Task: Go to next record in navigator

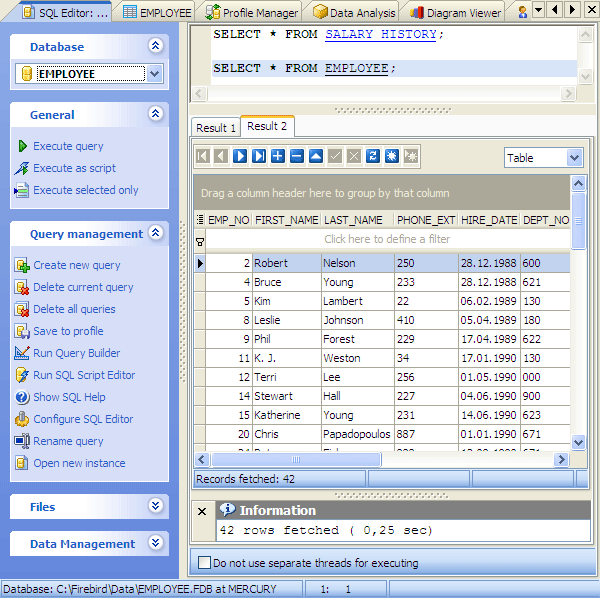Action: point(240,156)
